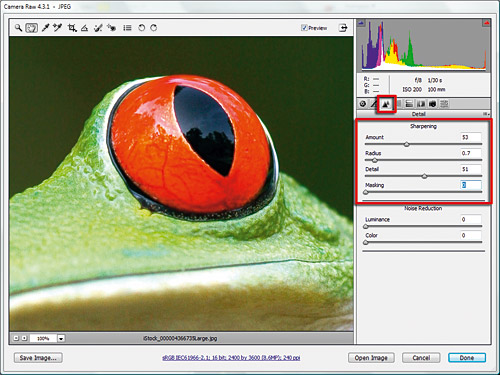Open the Split Toning tab
Screen dimensions: 500x375
(x=409, y=104)
